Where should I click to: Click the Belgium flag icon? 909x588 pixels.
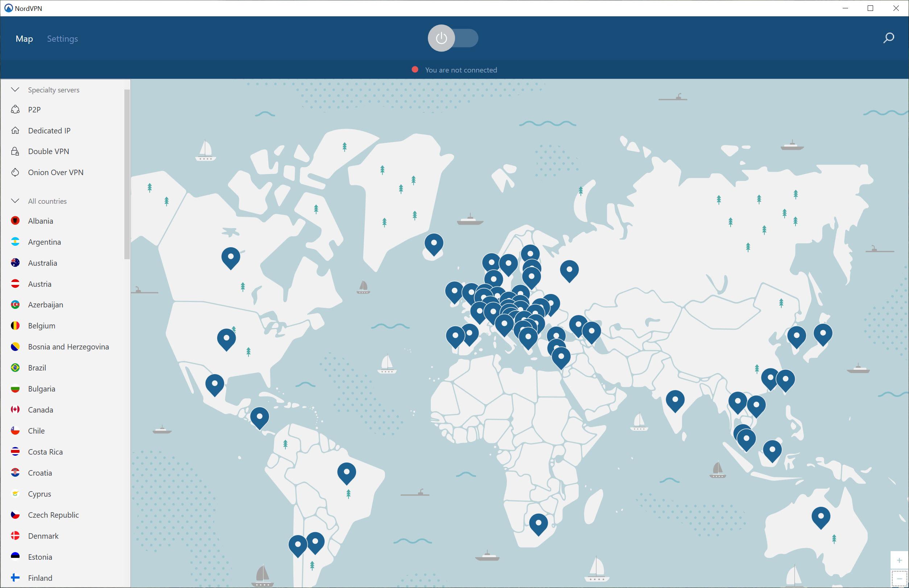pos(15,326)
